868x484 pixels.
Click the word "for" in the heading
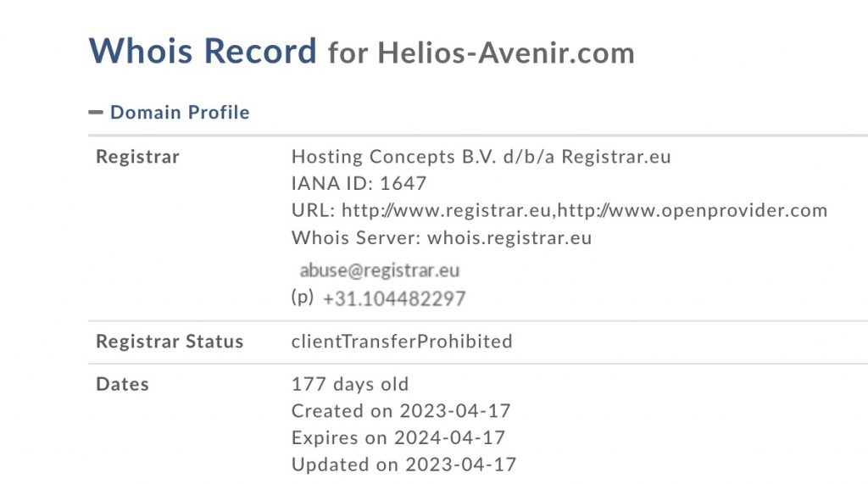348,53
